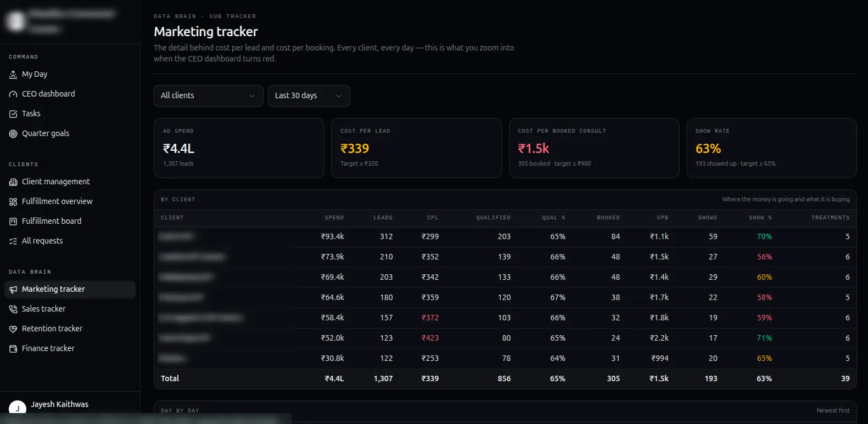The height and width of the screenshot is (424, 868).
Task: Click the Client management building icon
Action: pos(13,182)
